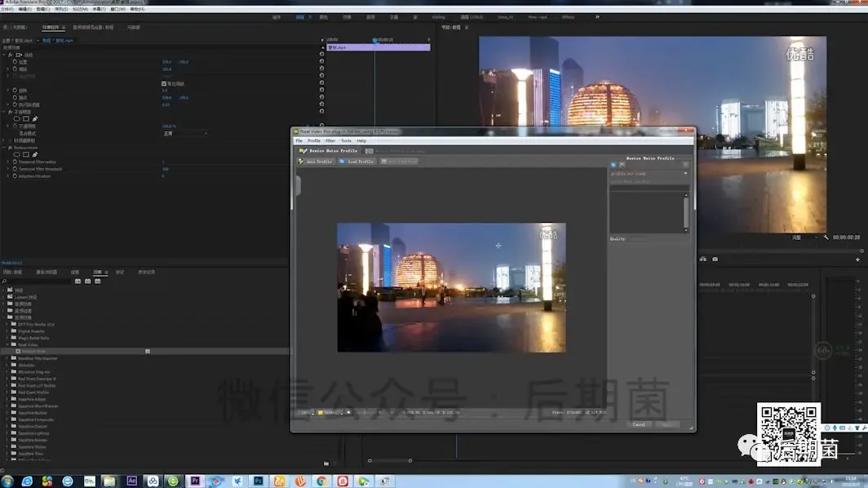Open the Tools menu in Neat Video
Viewport: 868px width, 488px height.
click(346, 140)
